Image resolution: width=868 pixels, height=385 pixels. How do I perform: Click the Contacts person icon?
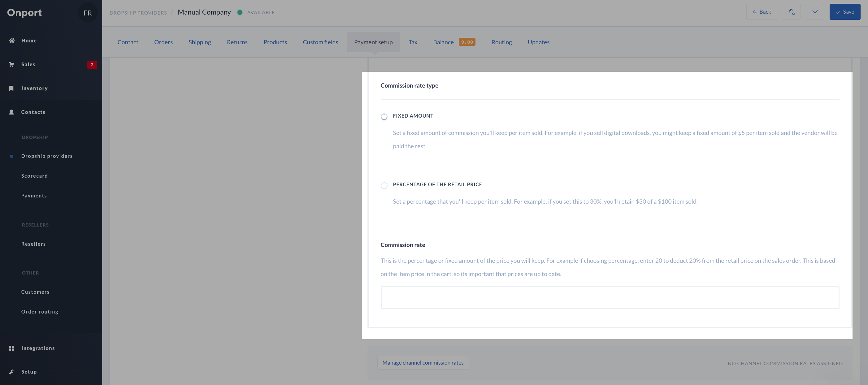(11, 112)
